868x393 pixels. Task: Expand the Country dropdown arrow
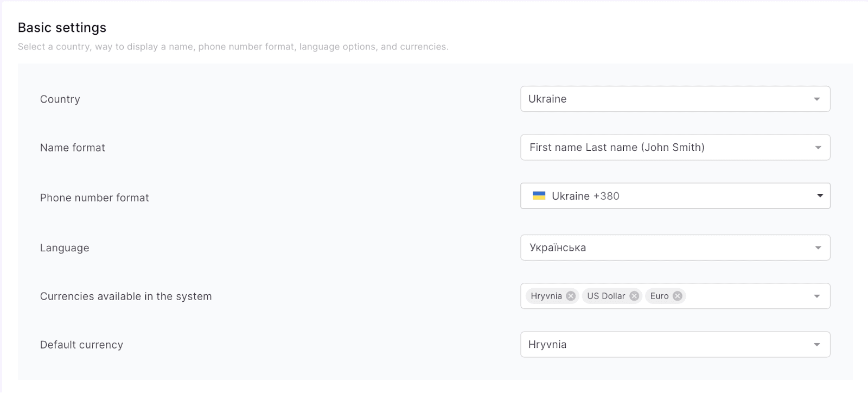816,99
